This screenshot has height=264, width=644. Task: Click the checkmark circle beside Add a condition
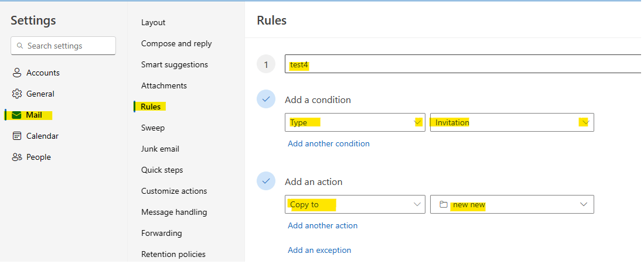click(x=266, y=100)
